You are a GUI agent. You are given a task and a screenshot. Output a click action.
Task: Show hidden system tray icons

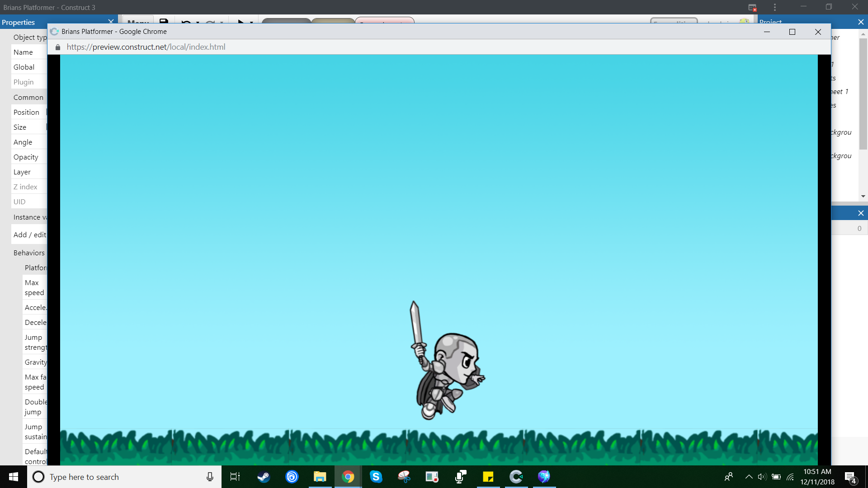[x=749, y=477]
